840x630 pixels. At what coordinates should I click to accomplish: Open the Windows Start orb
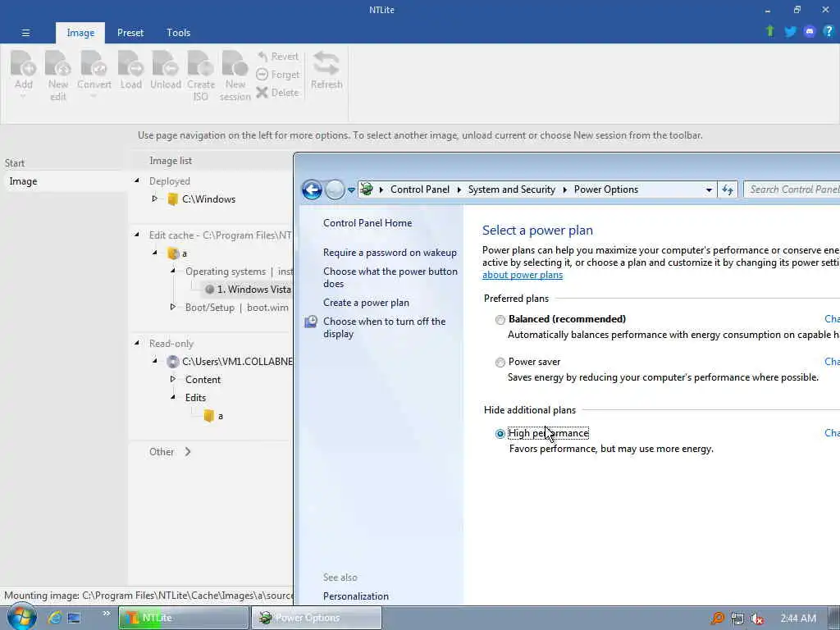pos(21,617)
